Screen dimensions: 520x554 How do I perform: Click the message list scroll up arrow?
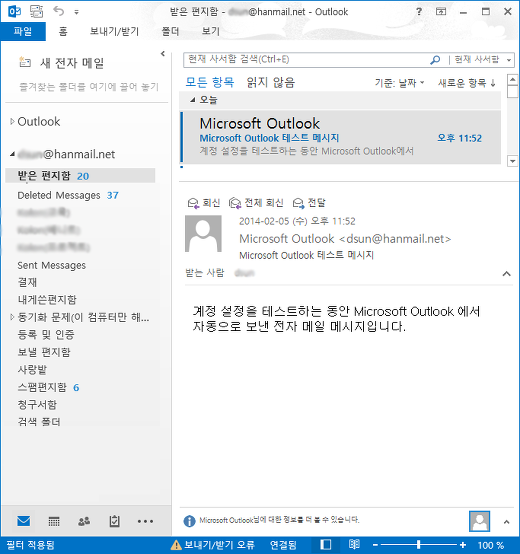tap(513, 80)
